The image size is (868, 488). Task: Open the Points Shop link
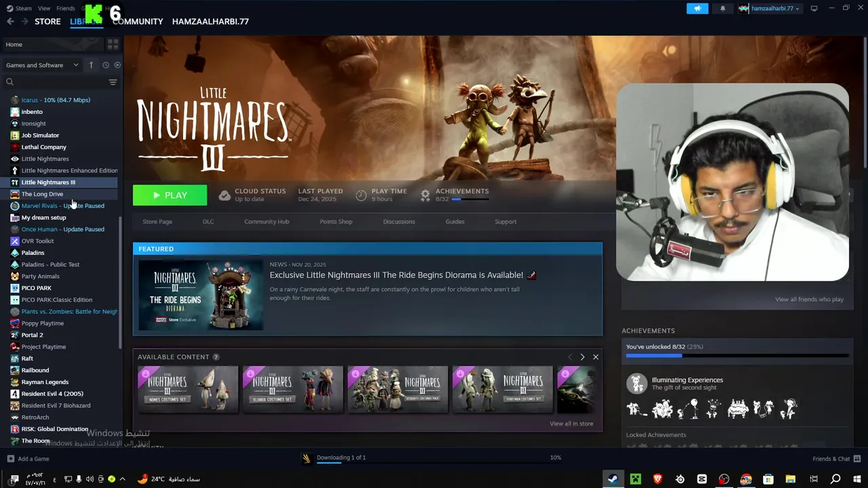[336, 222]
